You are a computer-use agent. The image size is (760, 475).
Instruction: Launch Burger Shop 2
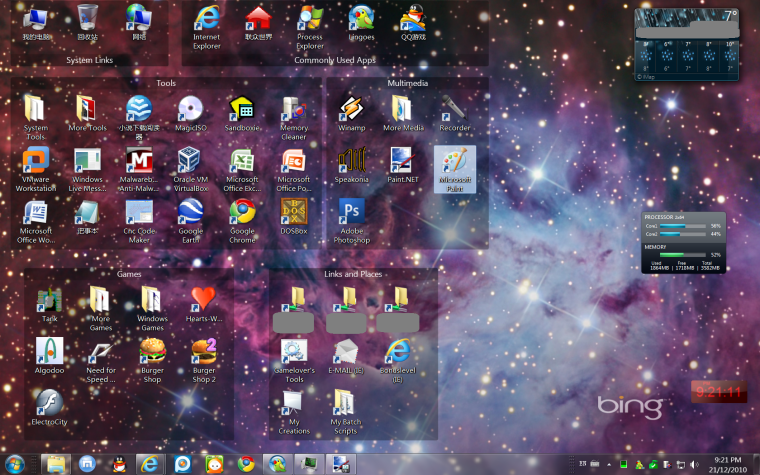[x=204, y=350]
